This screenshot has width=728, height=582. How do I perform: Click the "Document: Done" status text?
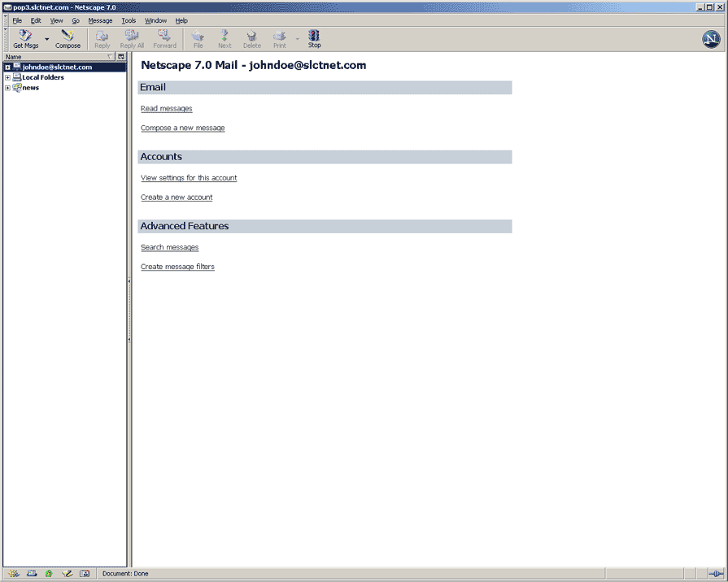(x=125, y=574)
